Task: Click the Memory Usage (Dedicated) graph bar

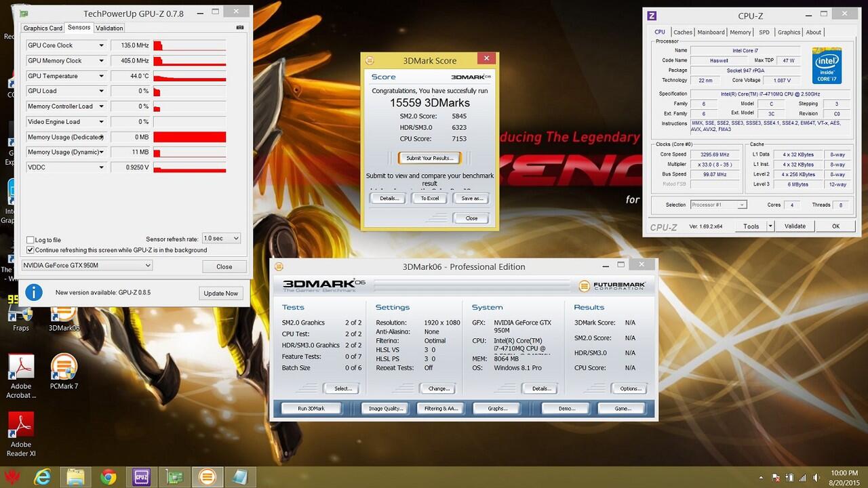Action: 189,137
